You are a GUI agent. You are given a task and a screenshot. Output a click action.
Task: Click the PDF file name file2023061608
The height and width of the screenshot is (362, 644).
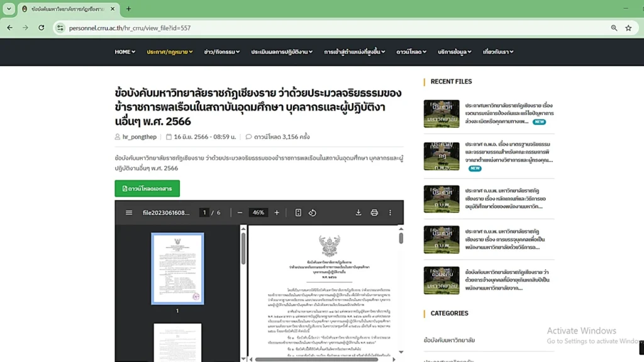(x=166, y=212)
